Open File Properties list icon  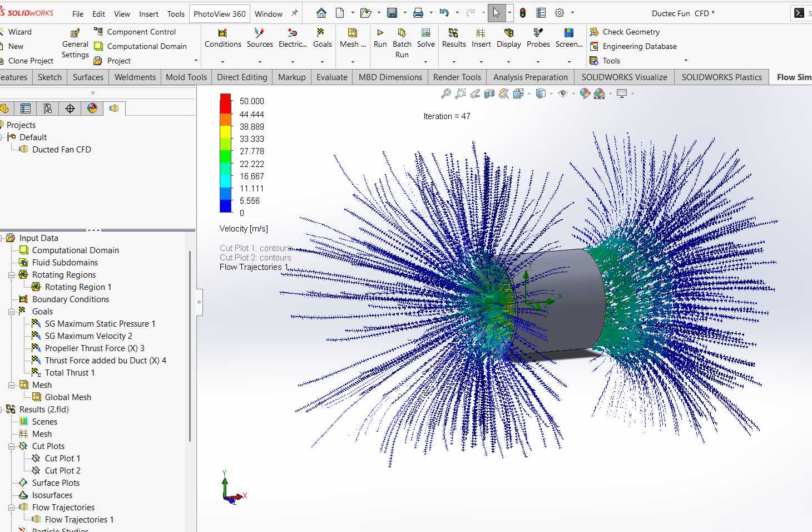click(x=541, y=13)
